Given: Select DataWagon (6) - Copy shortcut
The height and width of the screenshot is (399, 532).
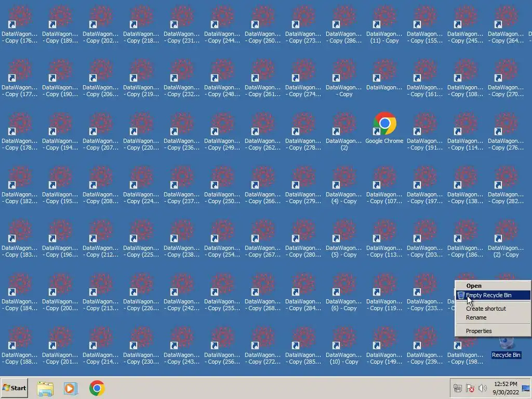Looking at the screenshot, I should point(344,292).
